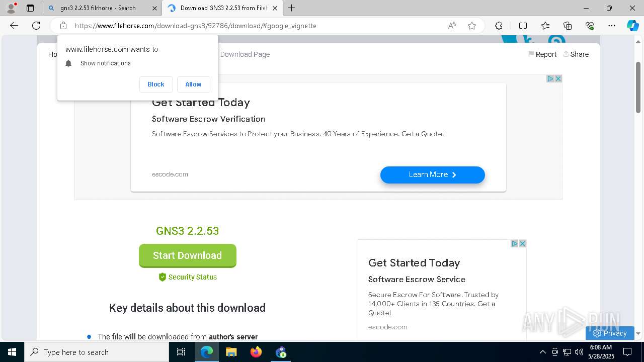This screenshot has height=362, width=644.
Task: Click the Share link
Action: (576, 54)
